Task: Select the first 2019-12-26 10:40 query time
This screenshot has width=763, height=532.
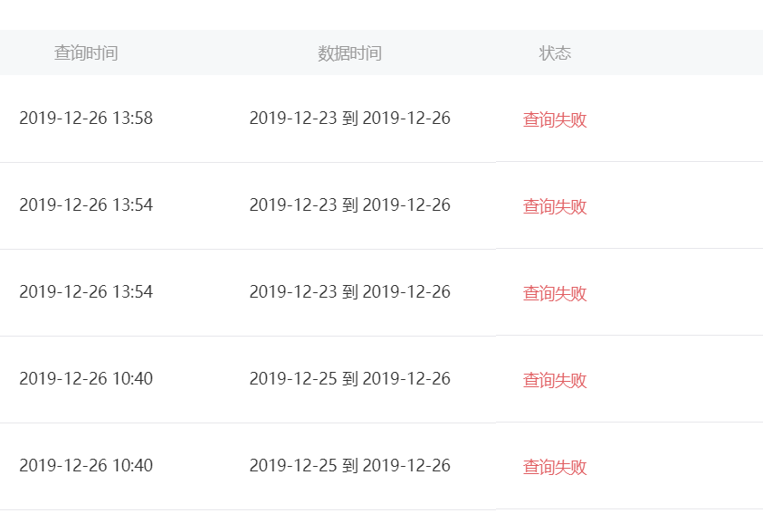Action: (x=86, y=378)
